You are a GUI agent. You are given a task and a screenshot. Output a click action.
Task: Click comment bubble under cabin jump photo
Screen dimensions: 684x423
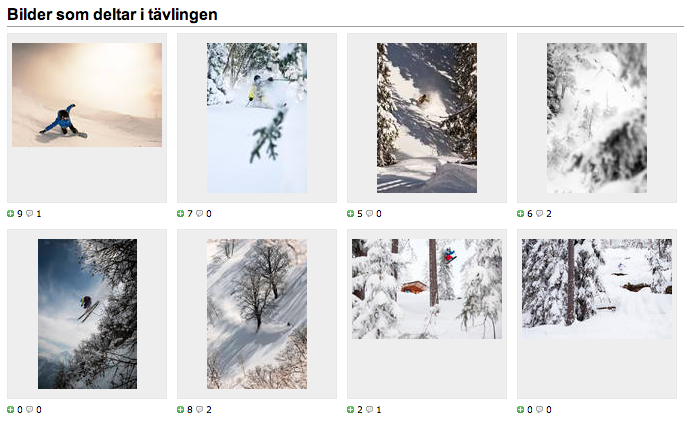pyautogui.click(x=369, y=409)
